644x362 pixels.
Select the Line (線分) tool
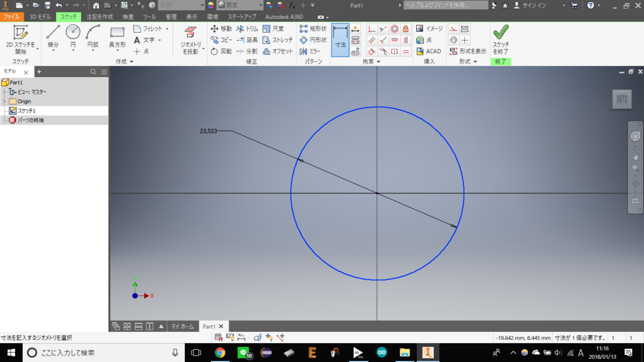tap(53, 38)
